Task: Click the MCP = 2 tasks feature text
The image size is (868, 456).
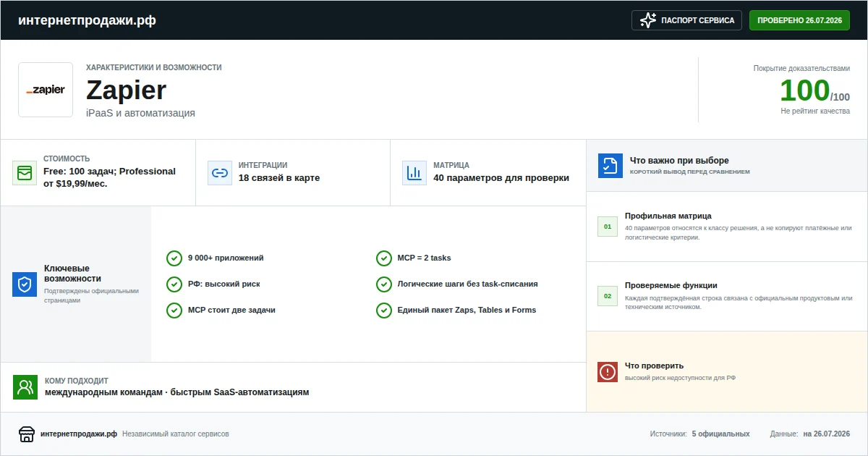Action: click(425, 258)
